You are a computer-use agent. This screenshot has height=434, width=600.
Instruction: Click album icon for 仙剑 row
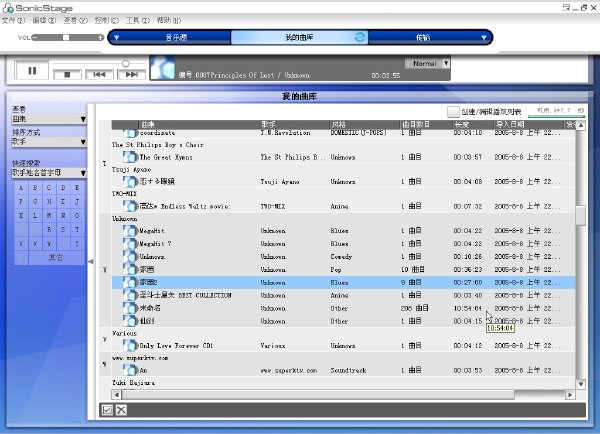coord(130,321)
